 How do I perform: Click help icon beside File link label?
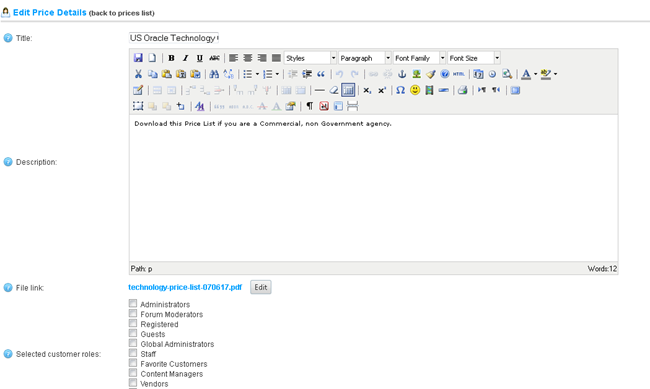[x=8, y=288]
